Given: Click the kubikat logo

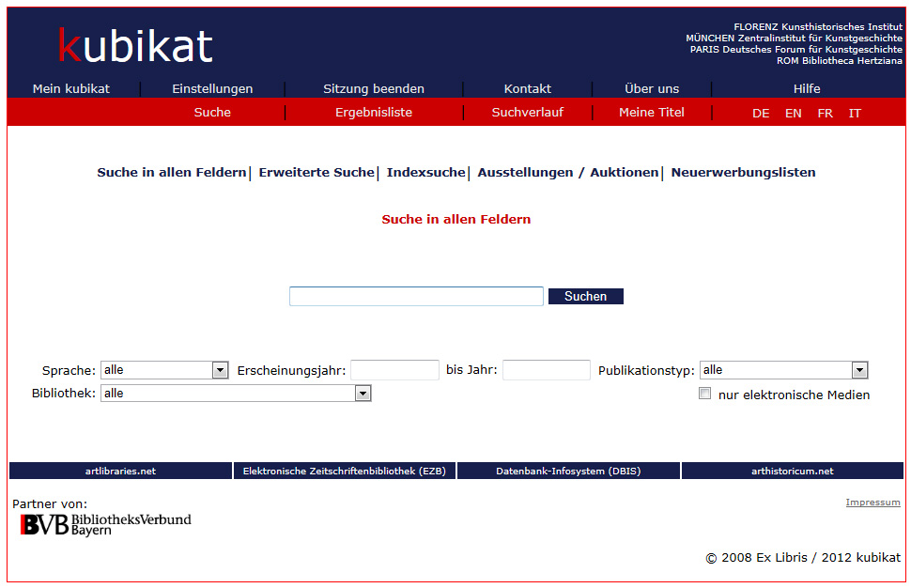Looking at the screenshot, I should point(135,46).
